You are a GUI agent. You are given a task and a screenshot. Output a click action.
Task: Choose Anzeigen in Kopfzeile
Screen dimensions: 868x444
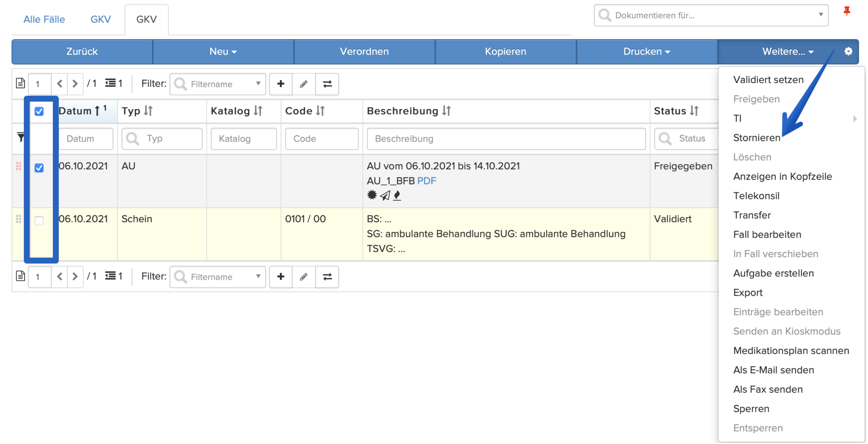pyautogui.click(x=782, y=177)
